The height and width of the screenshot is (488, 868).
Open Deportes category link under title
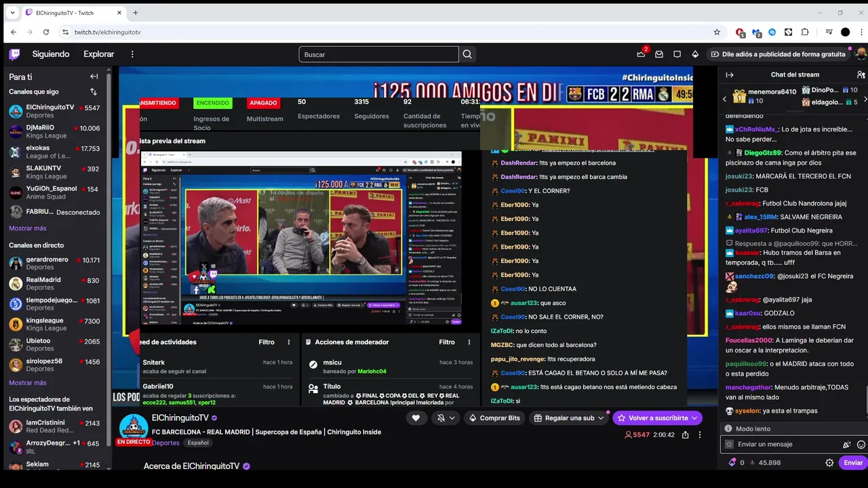(x=165, y=443)
